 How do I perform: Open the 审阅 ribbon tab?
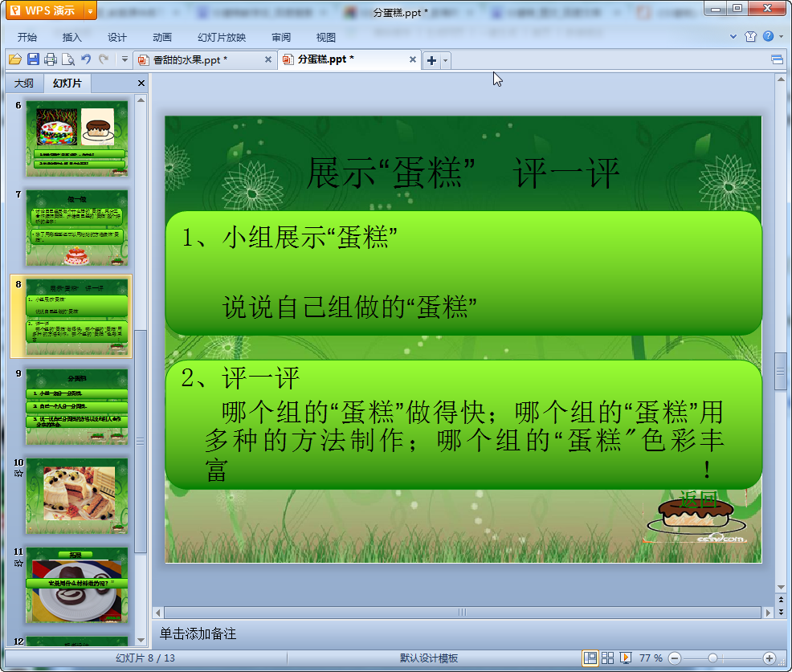(x=281, y=38)
